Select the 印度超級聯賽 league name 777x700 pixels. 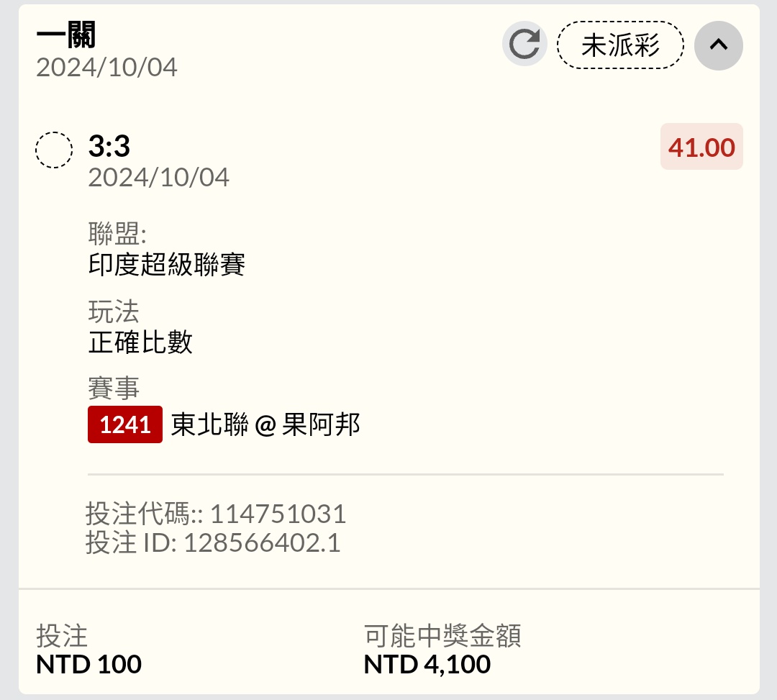point(167,265)
